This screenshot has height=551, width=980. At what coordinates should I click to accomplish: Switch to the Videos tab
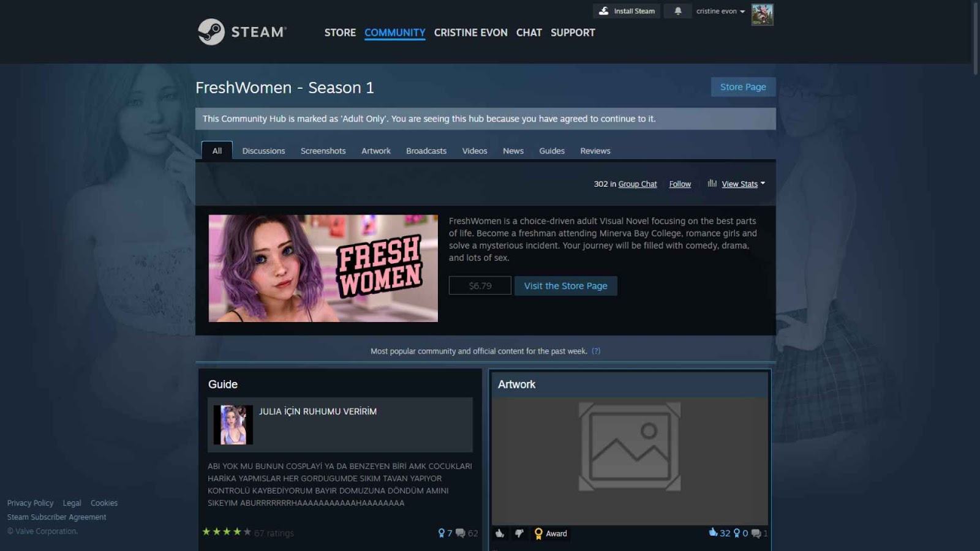click(x=475, y=151)
